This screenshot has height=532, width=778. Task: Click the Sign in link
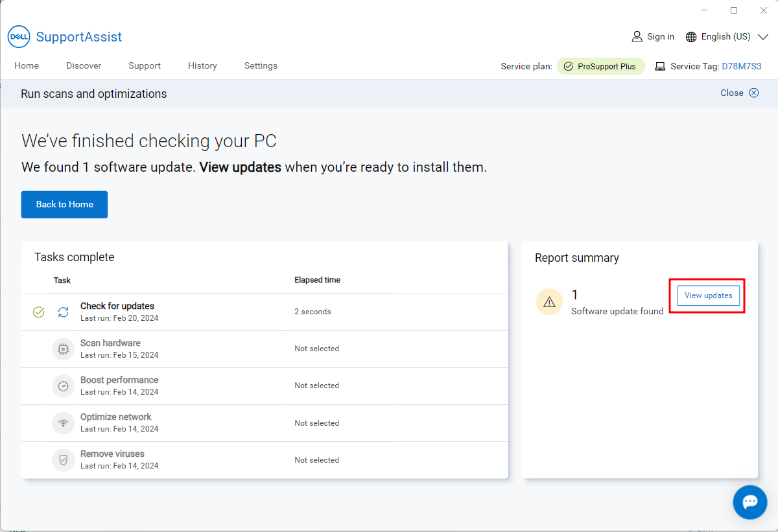[661, 36]
